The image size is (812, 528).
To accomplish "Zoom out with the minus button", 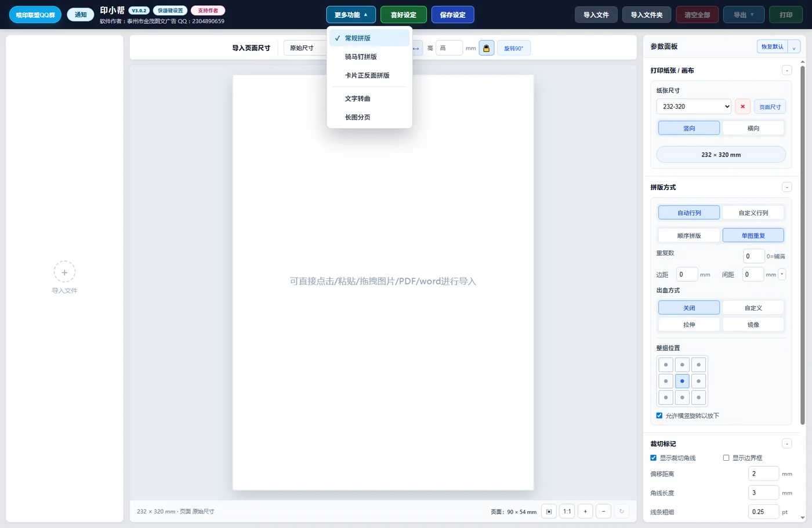I will (x=603, y=511).
